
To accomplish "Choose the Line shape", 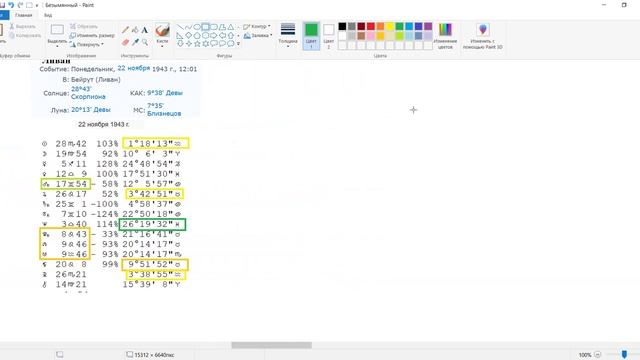I will click(x=180, y=27).
